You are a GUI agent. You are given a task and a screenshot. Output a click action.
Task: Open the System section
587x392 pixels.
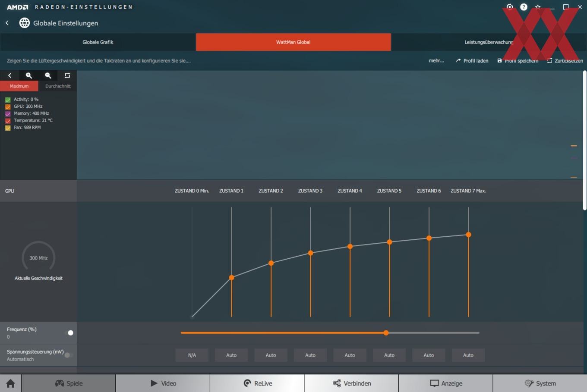[540, 383]
